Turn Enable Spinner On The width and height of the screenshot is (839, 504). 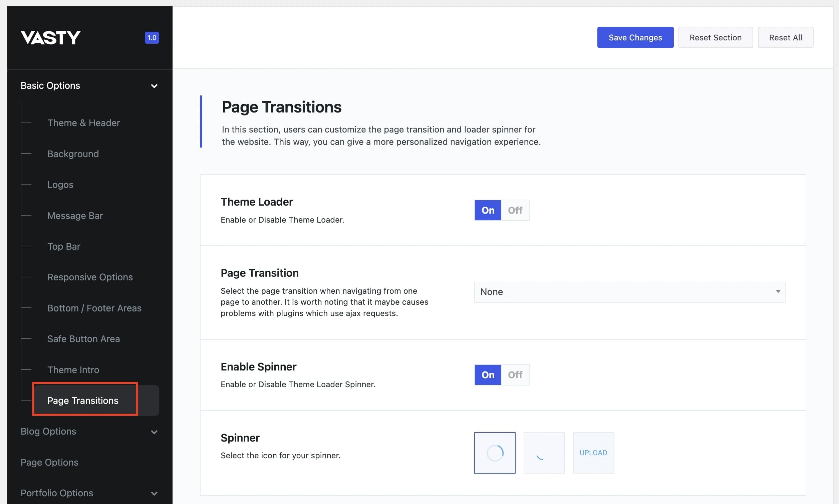pyautogui.click(x=488, y=374)
